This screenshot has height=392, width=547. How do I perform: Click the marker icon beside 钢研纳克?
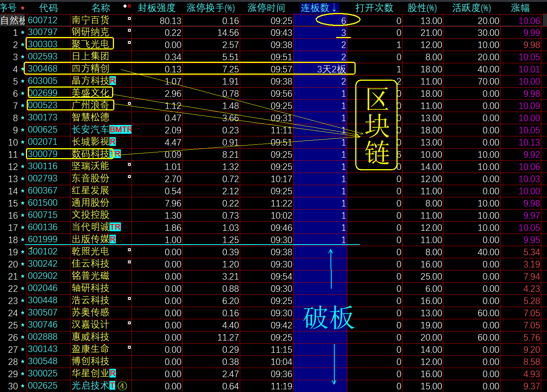[129, 30]
